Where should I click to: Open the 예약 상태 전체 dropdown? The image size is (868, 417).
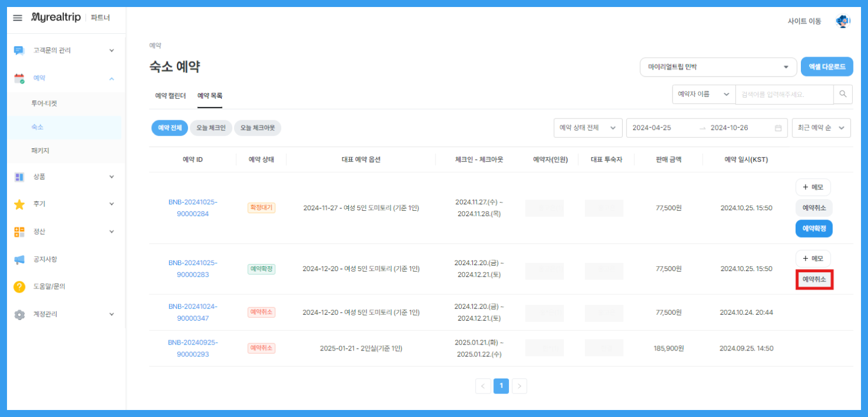pos(587,127)
